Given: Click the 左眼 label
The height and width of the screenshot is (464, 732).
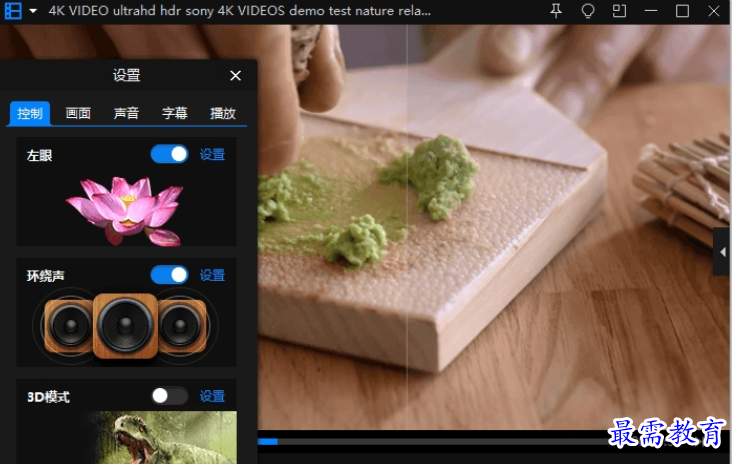Looking at the screenshot, I should [39, 155].
